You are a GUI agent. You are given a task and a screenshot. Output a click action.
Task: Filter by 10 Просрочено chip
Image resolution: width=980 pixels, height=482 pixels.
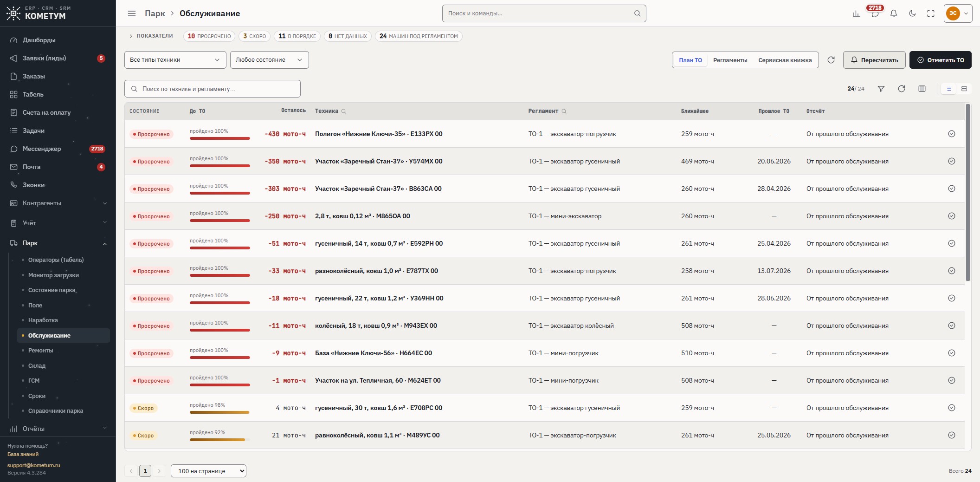pyautogui.click(x=209, y=36)
